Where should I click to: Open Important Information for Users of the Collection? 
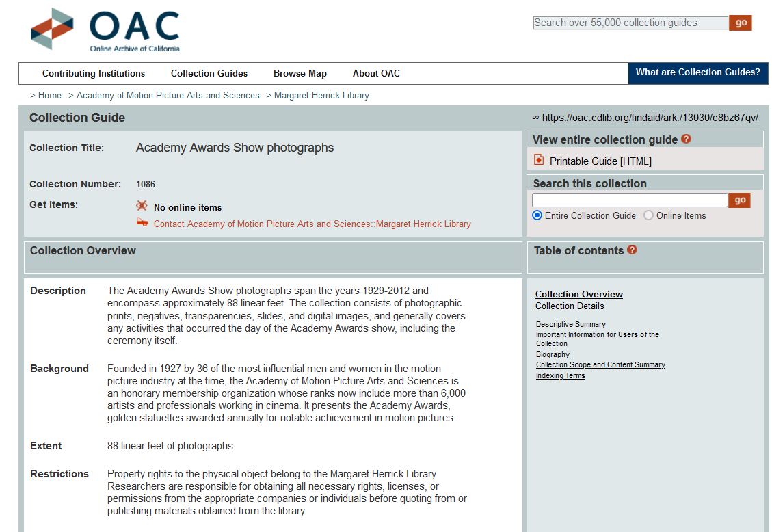(x=597, y=339)
